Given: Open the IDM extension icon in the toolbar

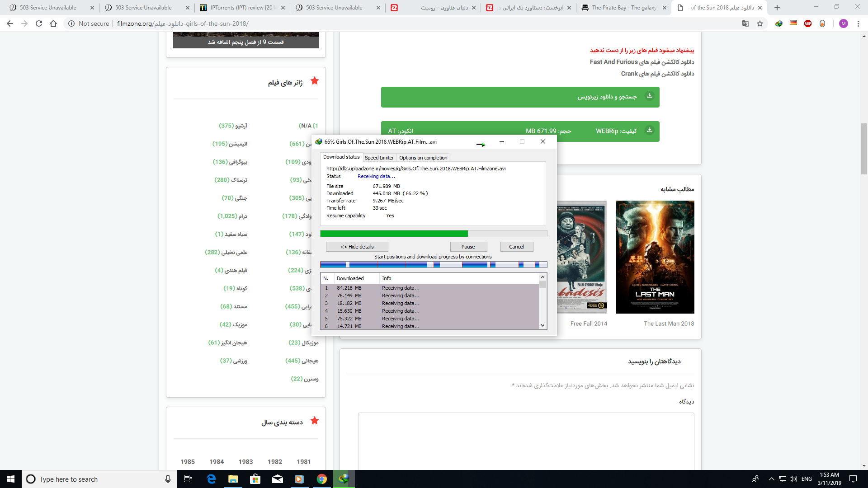Looking at the screenshot, I should [779, 23].
